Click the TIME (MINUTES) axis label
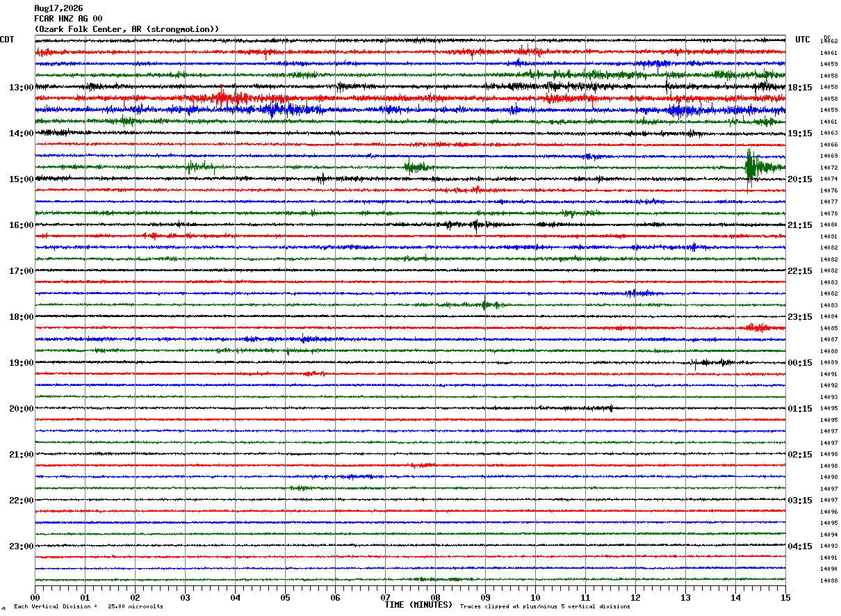The image size is (841, 616). tap(418, 605)
